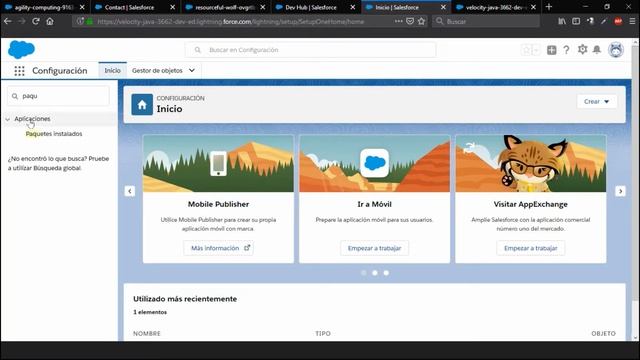640x360 pixels.
Task: Expand Gestor de objetos dropdown arrow
Action: [x=192, y=71]
